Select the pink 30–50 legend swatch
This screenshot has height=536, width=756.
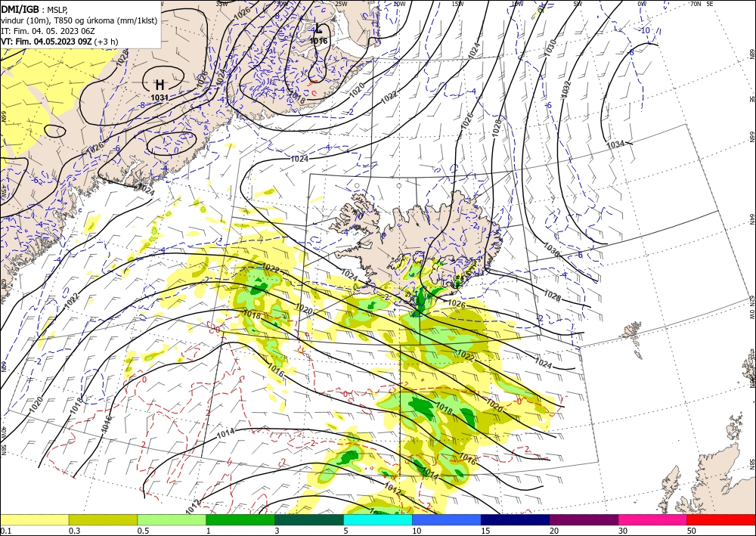pos(653,519)
